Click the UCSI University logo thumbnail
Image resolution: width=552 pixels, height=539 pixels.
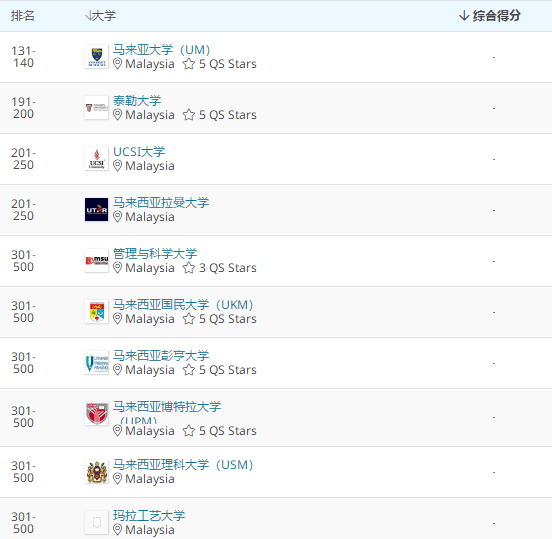(x=96, y=159)
